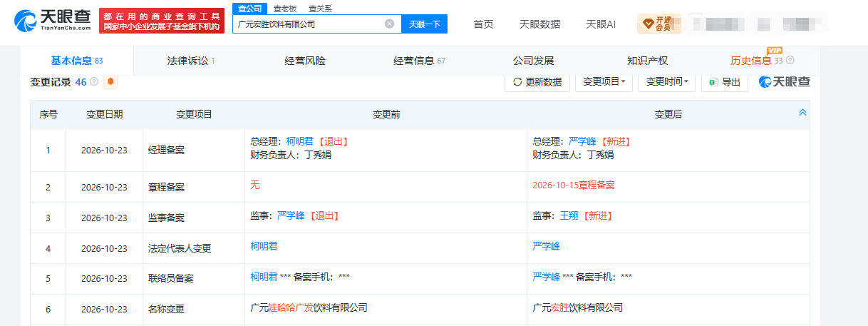The width and height of the screenshot is (868, 326).
Task: Open 王翔 link in the 监事备案 row
Action: click(569, 215)
